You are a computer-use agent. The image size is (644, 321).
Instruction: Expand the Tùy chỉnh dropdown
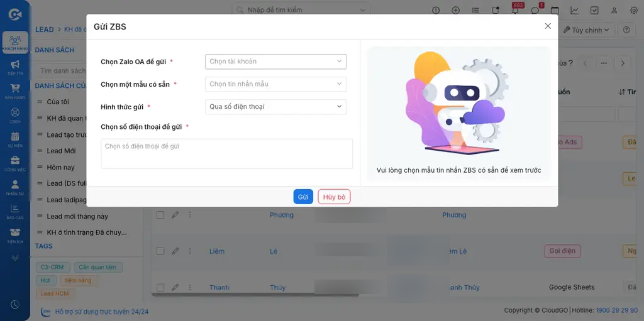coord(587,30)
